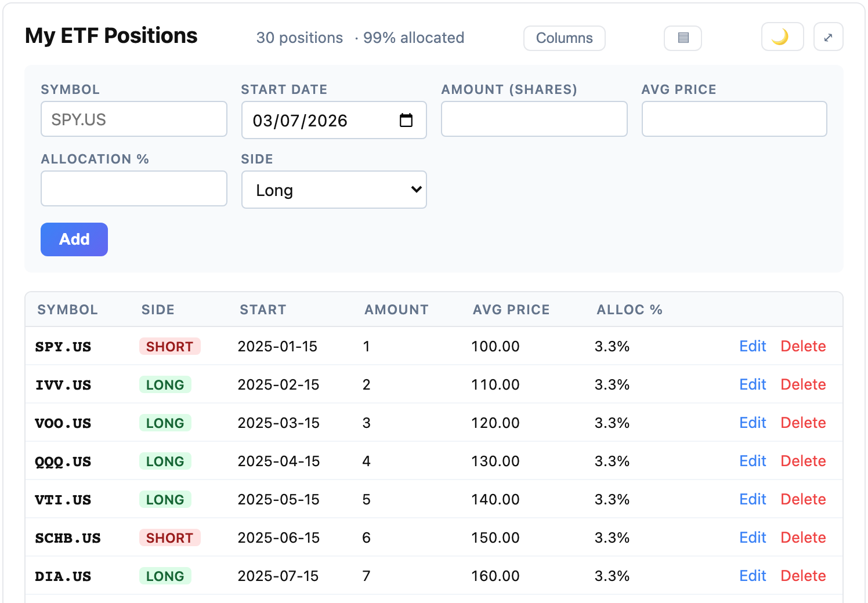Viewport: 868px width, 603px height.
Task: Edit the SCHB.US row
Action: click(753, 537)
